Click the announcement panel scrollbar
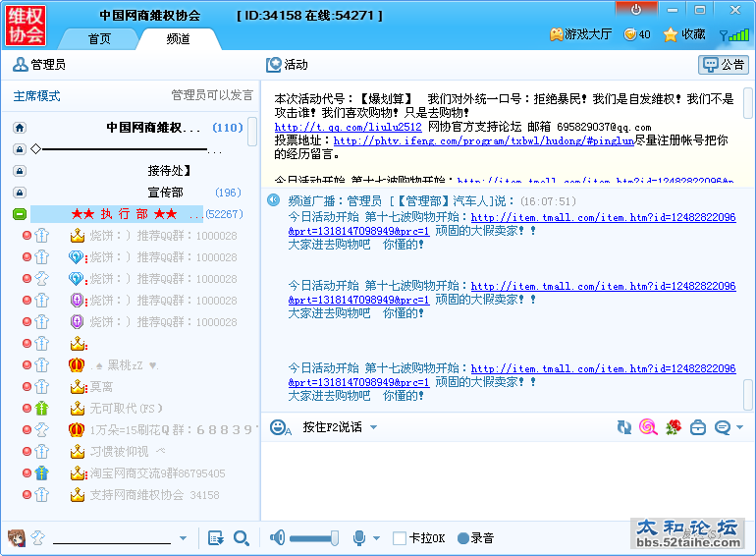Image resolution: width=756 pixels, height=556 pixels. (x=748, y=103)
